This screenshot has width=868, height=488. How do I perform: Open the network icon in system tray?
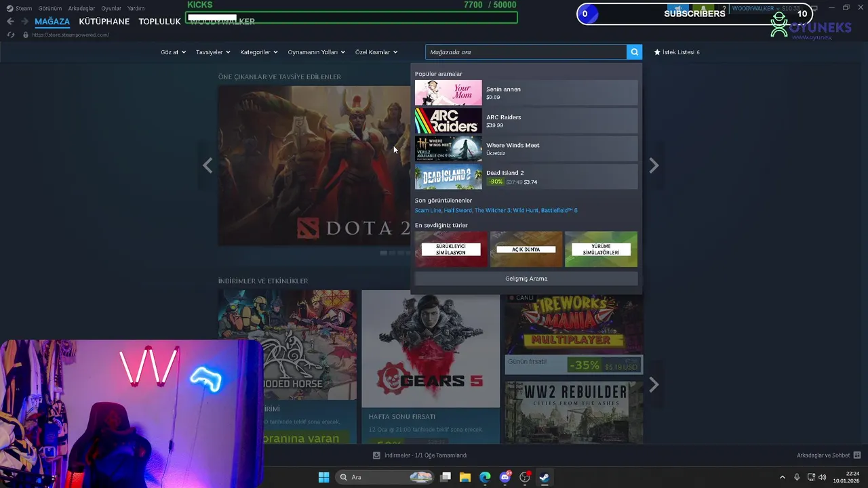[x=810, y=477]
